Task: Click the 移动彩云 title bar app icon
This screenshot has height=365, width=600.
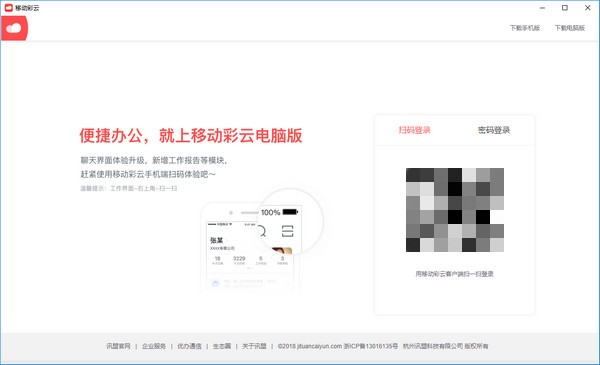Action: coord(8,8)
